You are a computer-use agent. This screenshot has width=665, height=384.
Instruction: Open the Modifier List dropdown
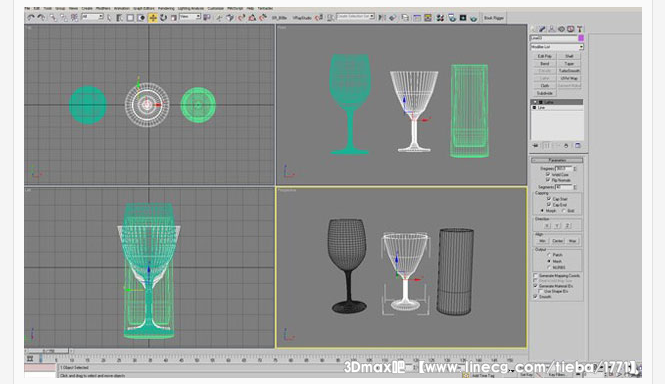pos(557,47)
